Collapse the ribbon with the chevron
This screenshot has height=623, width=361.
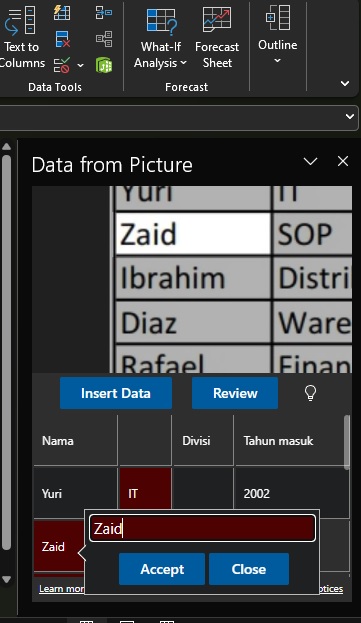345,83
